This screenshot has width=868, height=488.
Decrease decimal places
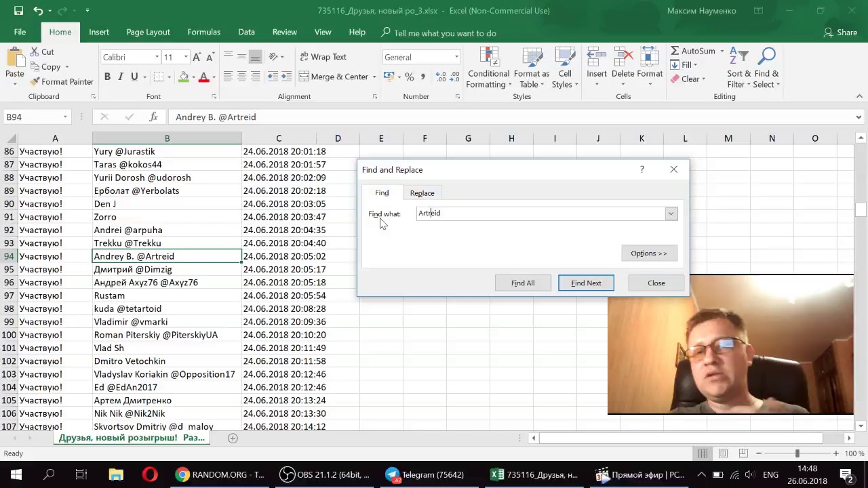click(454, 77)
